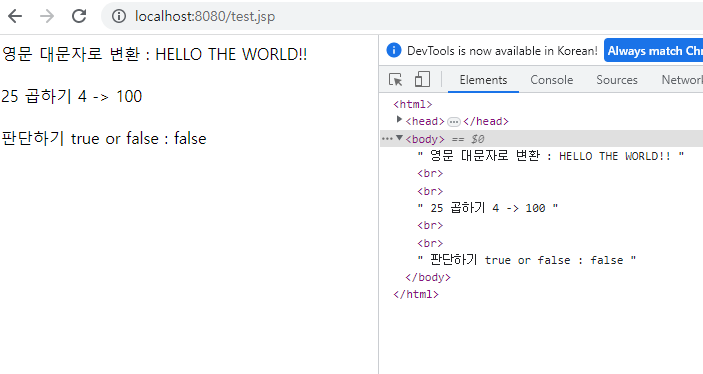The width and height of the screenshot is (703, 374).
Task: Select the second br tag in body
Action: (430, 191)
